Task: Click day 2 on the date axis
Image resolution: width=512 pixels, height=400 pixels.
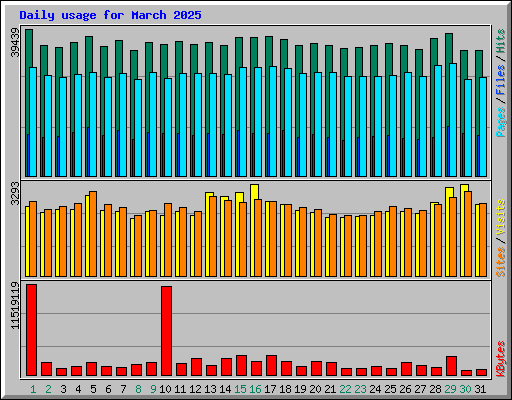Action: coord(48,389)
